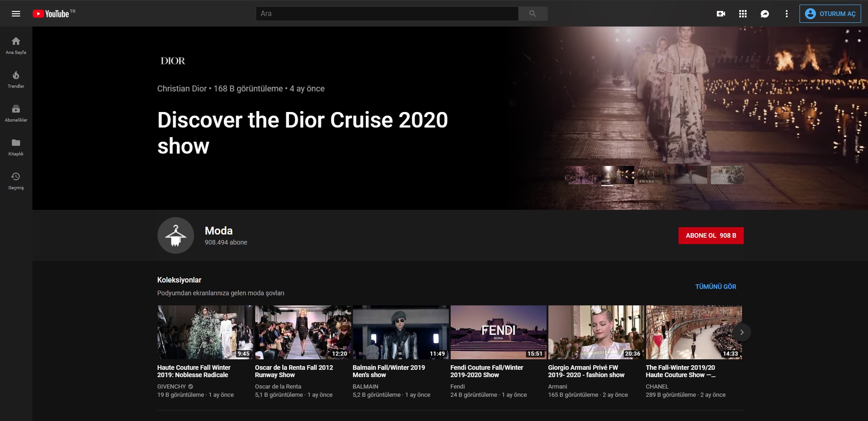Click TÜMÜNÜ GÖR link

coord(715,287)
